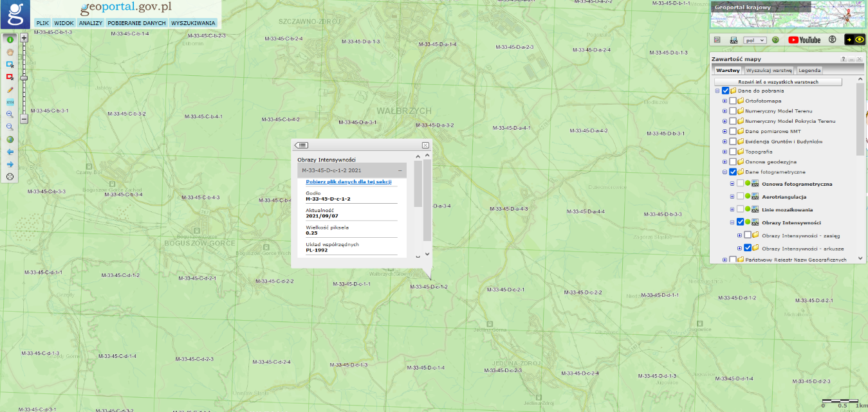Uncheck the Dane fotogrametryczne layer checkbox
This screenshot has height=412, width=868.
pyautogui.click(x=733, y=172)
